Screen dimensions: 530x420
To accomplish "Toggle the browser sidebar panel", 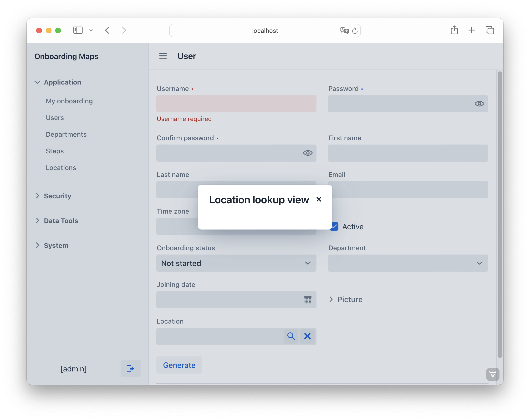I will coord(78,30).
